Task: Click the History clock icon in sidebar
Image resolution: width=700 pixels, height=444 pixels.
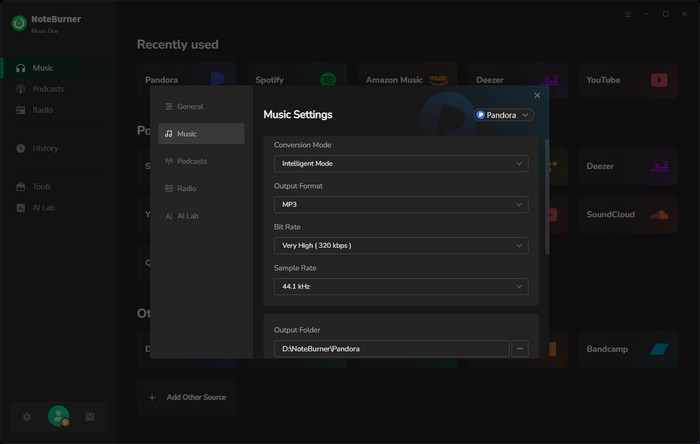Action: pyautogui.click(x=21, y=148)
